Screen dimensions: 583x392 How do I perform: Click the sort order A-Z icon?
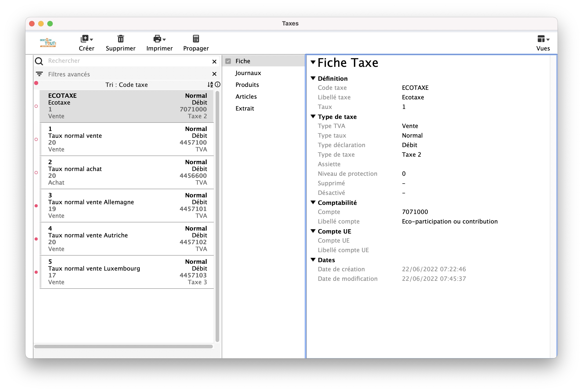coord(210,85)
